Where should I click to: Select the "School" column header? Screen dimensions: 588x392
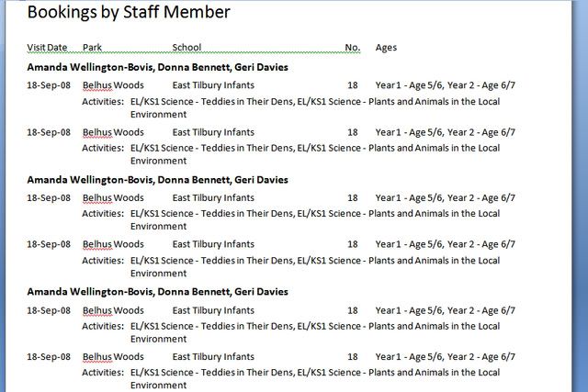[x=187, y=48]
